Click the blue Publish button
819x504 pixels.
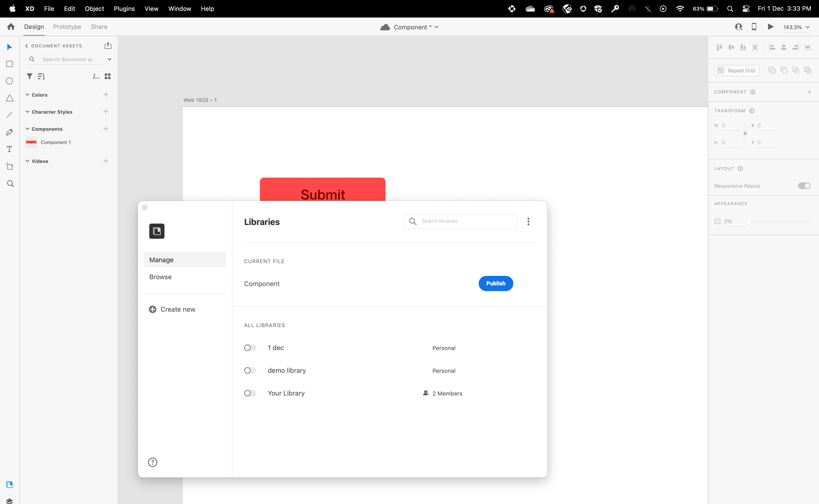click(x=496, y=283)
